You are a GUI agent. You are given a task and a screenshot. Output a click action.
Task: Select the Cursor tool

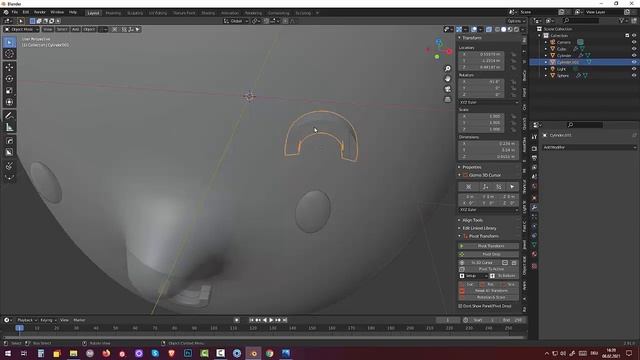pyautogui.click(x=9, y=54)
